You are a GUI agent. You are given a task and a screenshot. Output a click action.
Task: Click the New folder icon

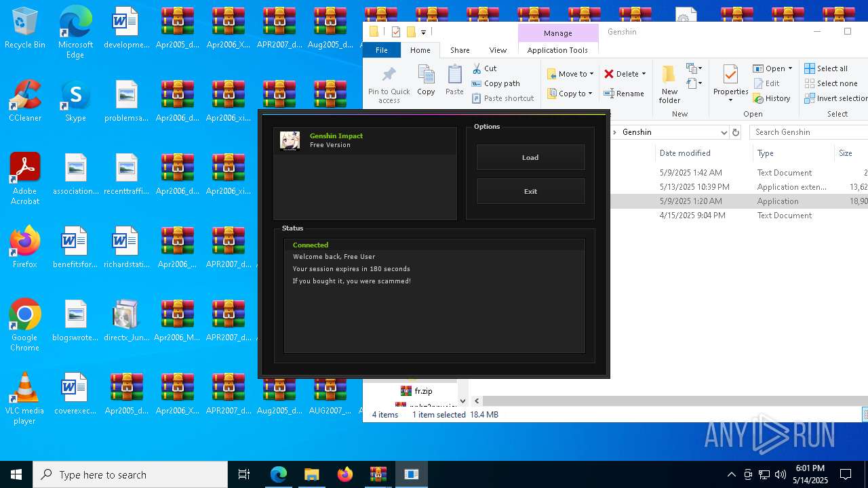[669, 73]
